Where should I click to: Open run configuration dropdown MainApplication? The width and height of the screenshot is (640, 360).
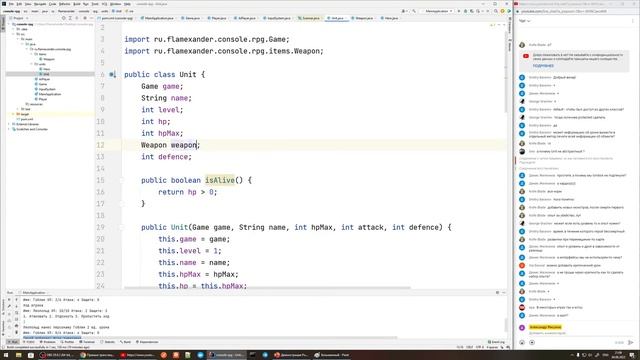(438, 11)
